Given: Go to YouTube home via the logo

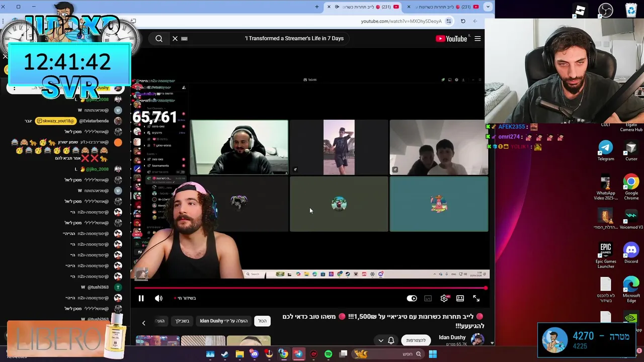Looking at the screenshot, I should pyautogui.click(x=451, y=39).
